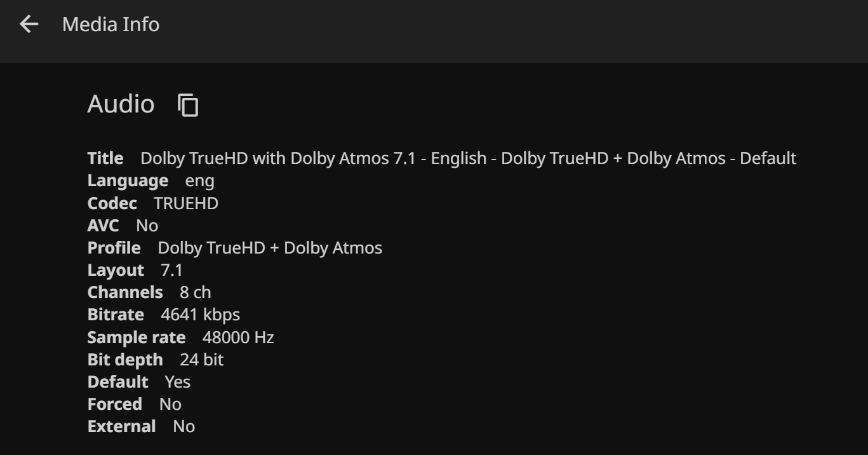The image size is (868, 455).
Task: Click the Title label
Action: 105,158
